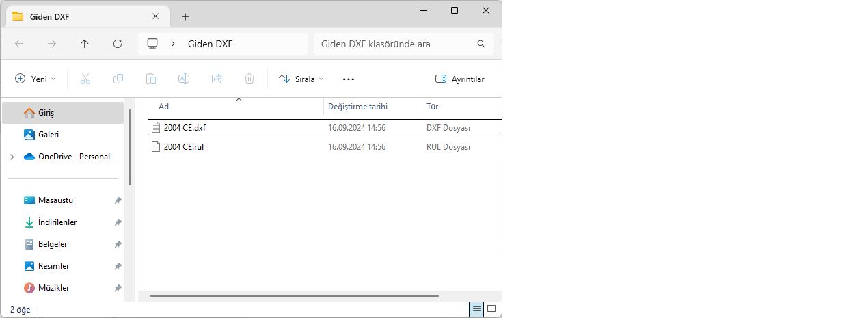Go up one folder level
The width and height of the screenshot is (868, 318).
pyautogui.click(x=85, y=44)
